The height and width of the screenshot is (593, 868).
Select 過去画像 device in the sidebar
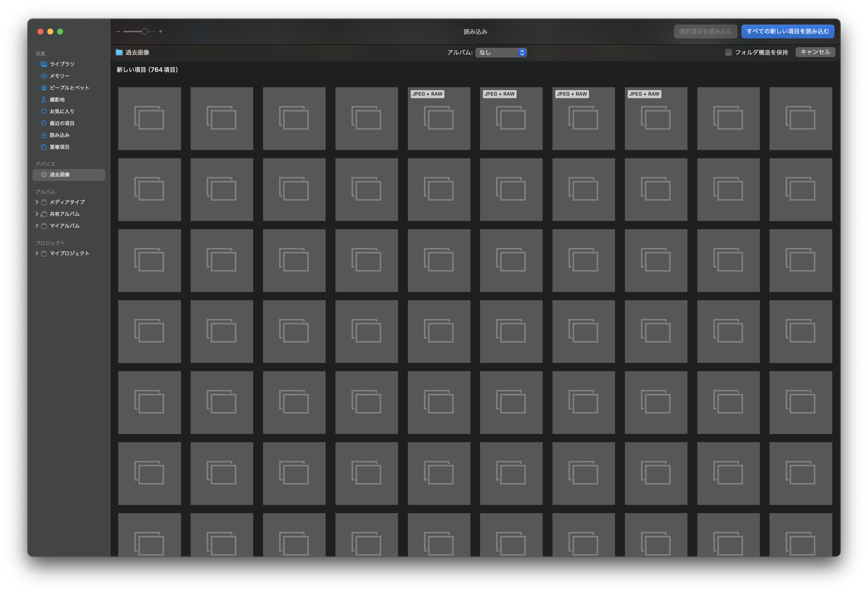59,174
